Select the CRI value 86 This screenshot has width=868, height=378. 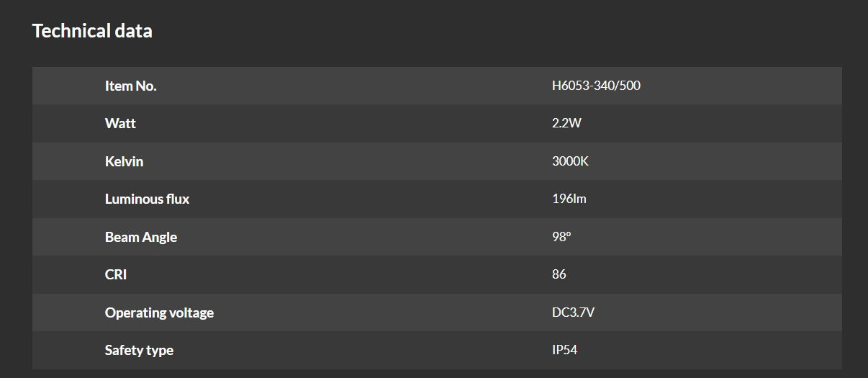pos(559,274)
